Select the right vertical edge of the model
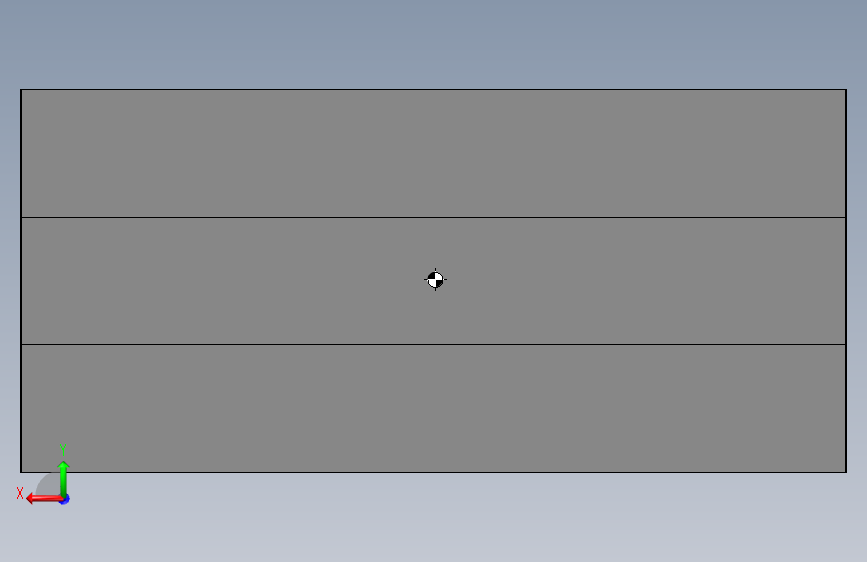 point(846,281)
